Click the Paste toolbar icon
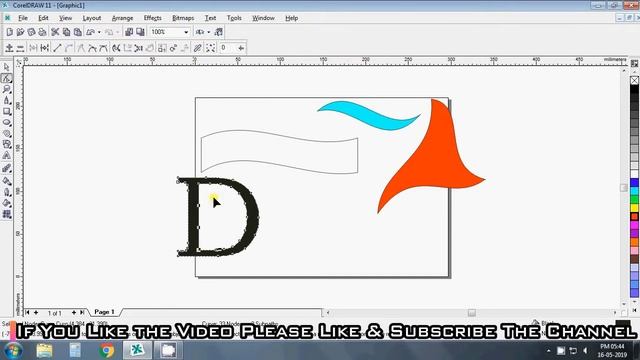The image size is (640, 360). pyautogui.click(x=77, y=32)
